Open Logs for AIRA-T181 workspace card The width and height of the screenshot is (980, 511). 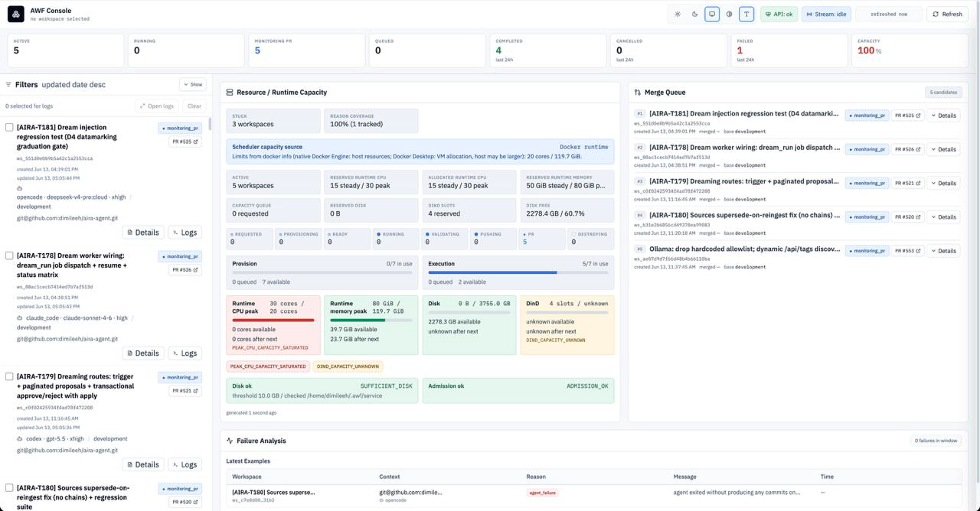coord(185,233)
